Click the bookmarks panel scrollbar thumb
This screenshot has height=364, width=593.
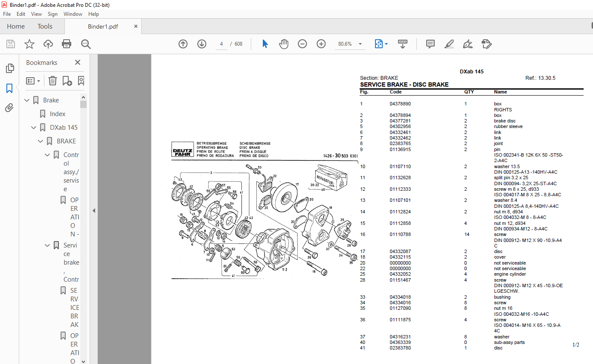pyautogui.click(x=83, y=104)
